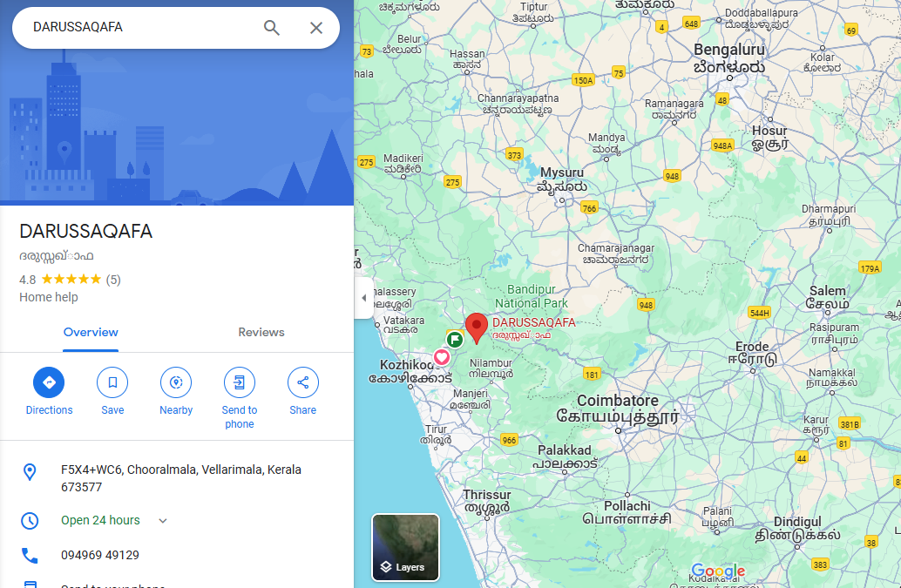901x588 pixels.
Task: Click the Coimbatore city label on map
Action: (617, 401)
